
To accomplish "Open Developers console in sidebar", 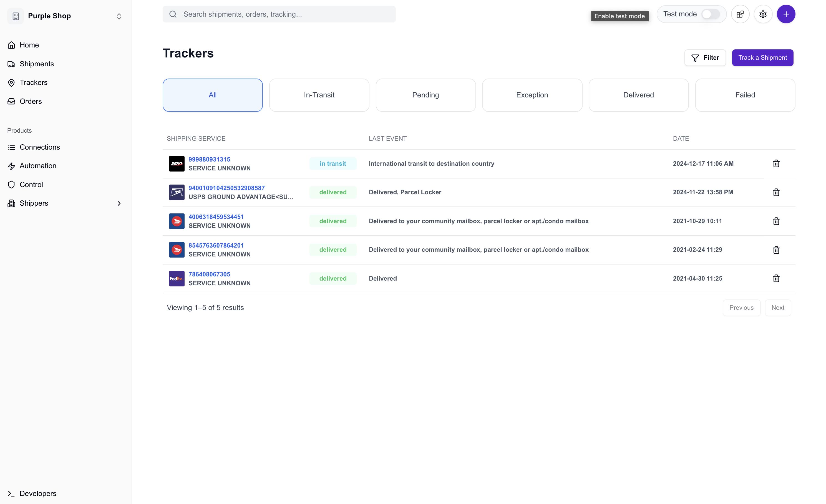I will (38, 493).
